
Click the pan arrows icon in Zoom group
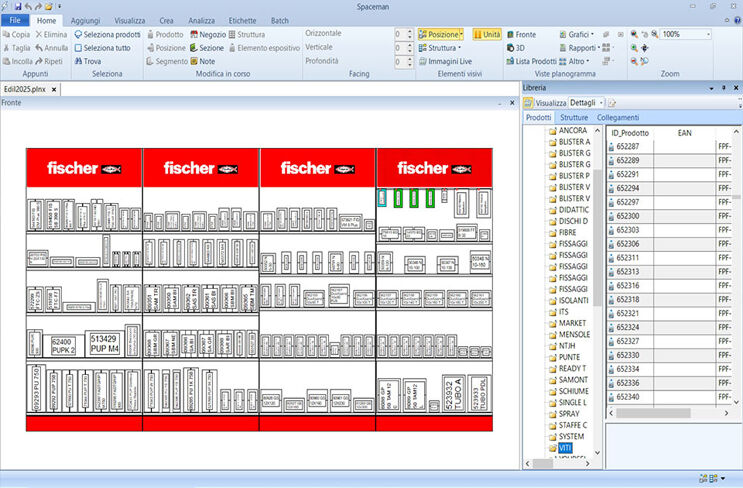point(644,48)
